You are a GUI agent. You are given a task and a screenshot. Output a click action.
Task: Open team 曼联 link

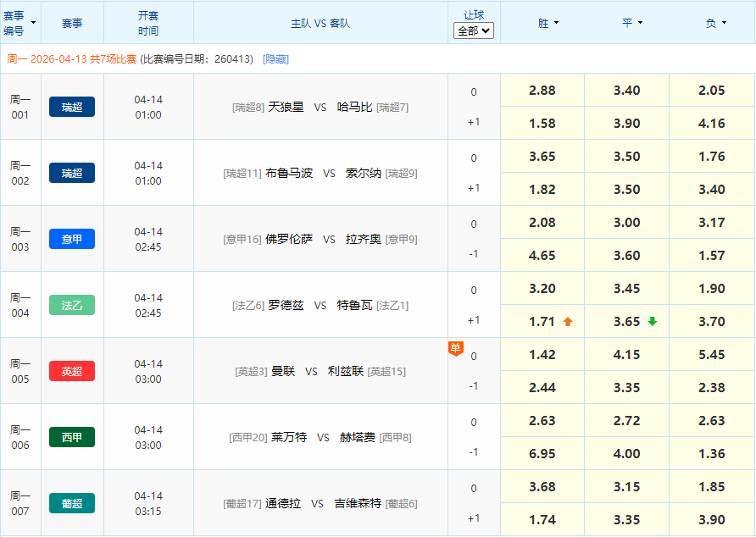point(283,371)
